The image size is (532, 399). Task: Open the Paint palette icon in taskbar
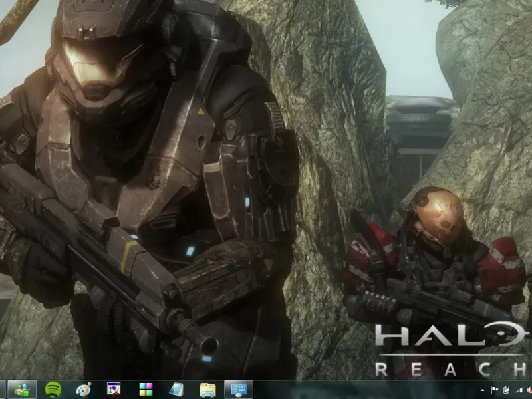(x=84, y=390)
